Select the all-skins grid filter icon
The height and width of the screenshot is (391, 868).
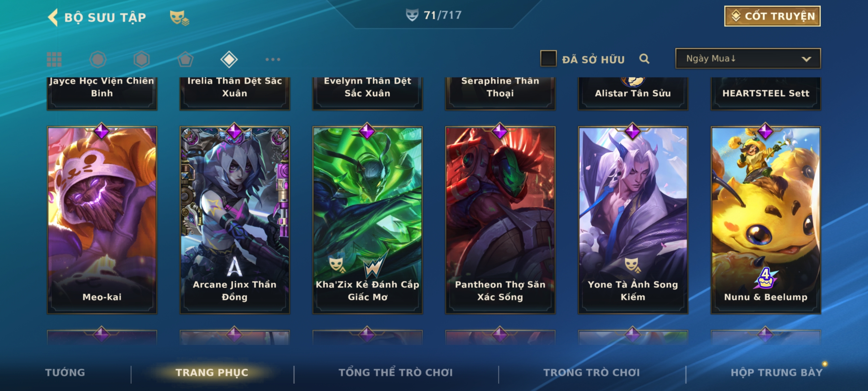tap(54, 59)
